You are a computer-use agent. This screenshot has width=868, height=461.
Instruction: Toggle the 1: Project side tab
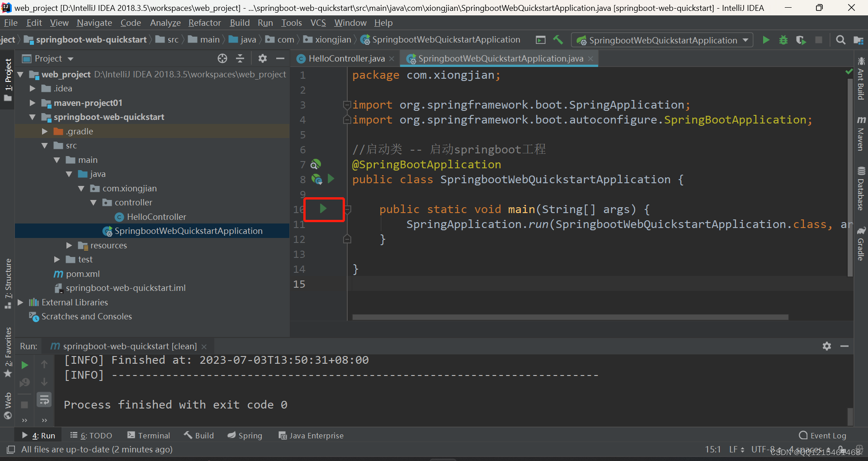8,80
